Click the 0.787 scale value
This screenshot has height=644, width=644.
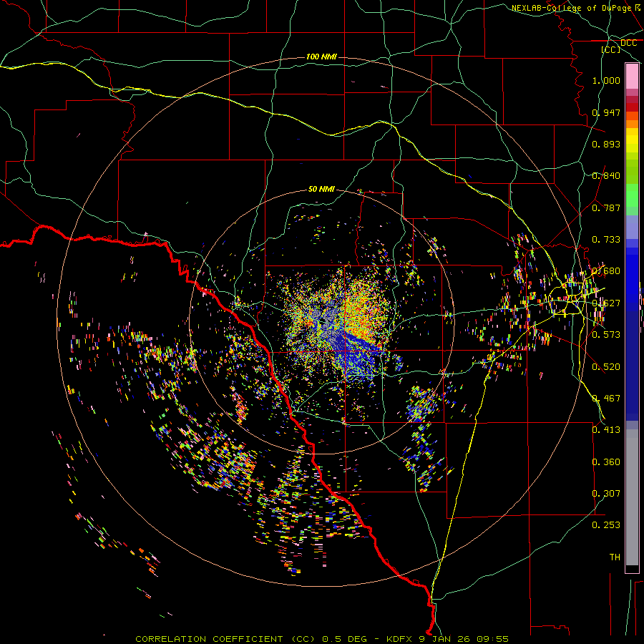tap(606, 208)
